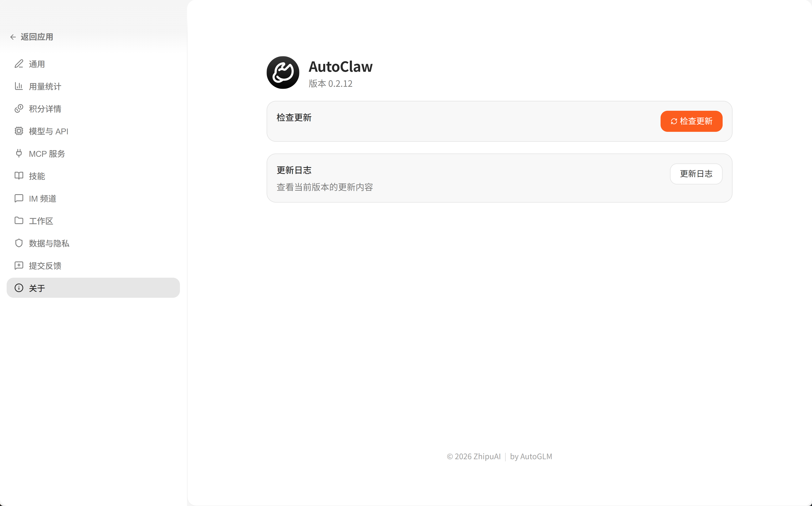Click the bar chart icon for 用量统计
Viewport: 812px width, 506px height.
pyautogui.click(x=19, y=86)
